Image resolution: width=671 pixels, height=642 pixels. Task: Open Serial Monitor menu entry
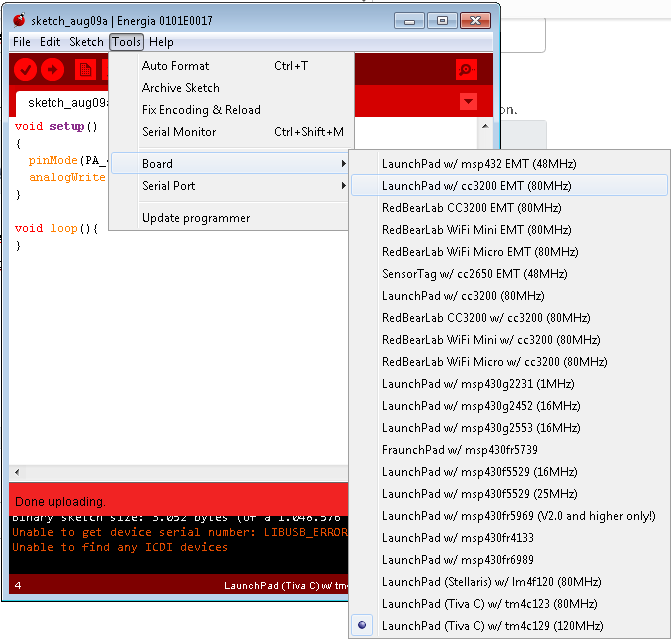[232, 132]
